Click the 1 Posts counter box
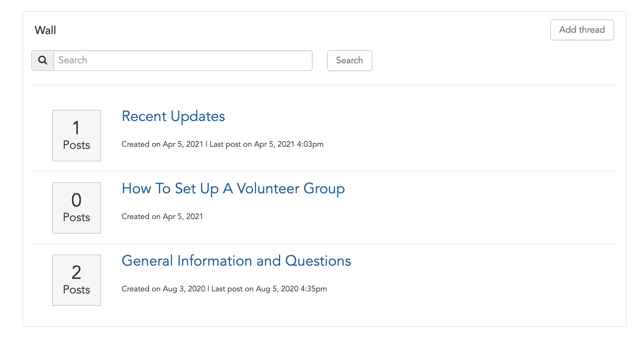 pyautogui.click(x=76, y=136)
